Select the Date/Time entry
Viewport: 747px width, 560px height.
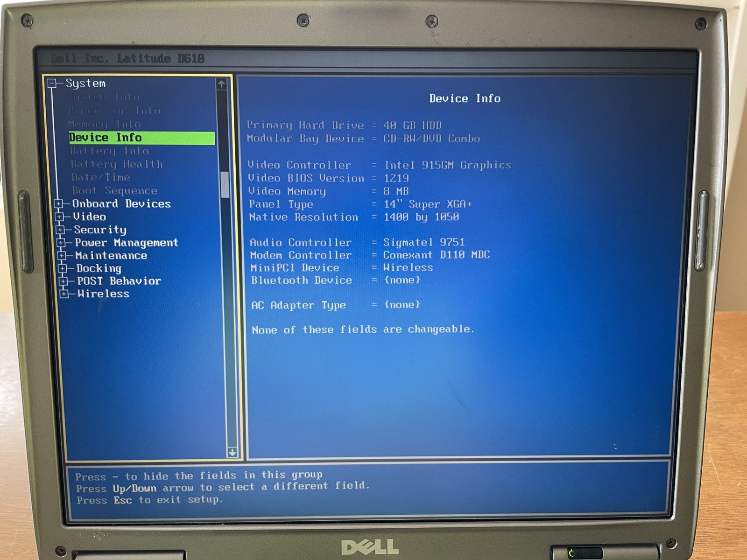click(x=101, y=177)
